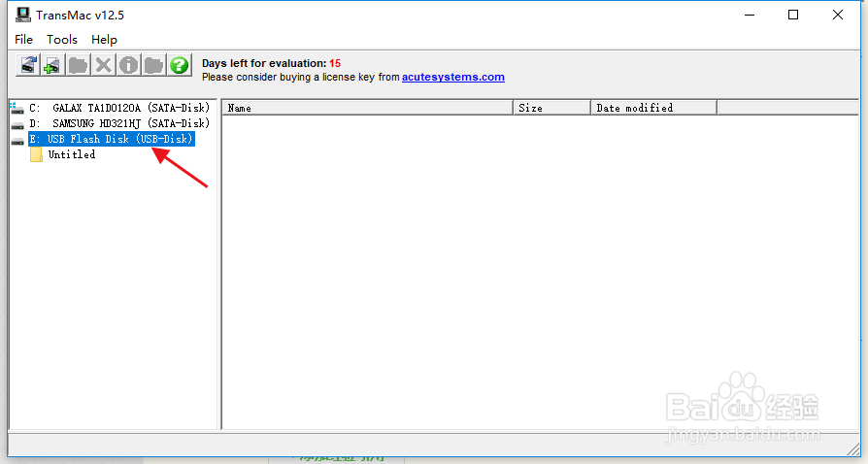Screen dimensions: 868x464
Task: Click the C: drive icon in the tree
Action: pyautogui.click(x=17, y=108)
